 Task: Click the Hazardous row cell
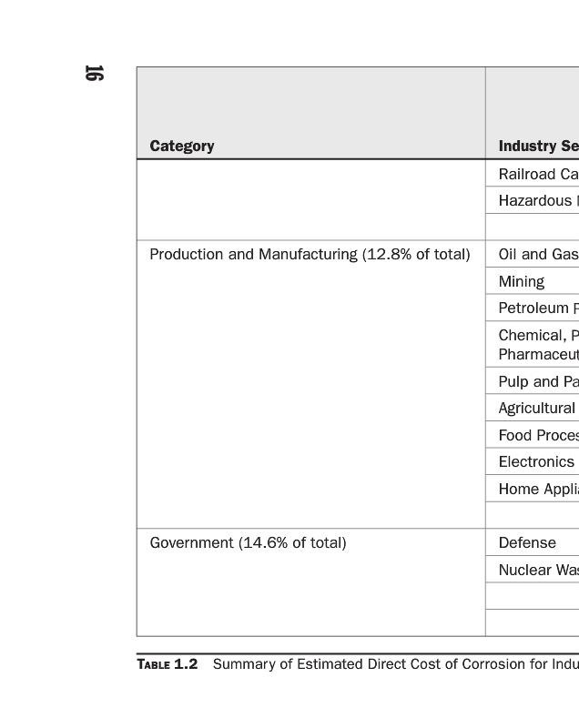(538, 200)
